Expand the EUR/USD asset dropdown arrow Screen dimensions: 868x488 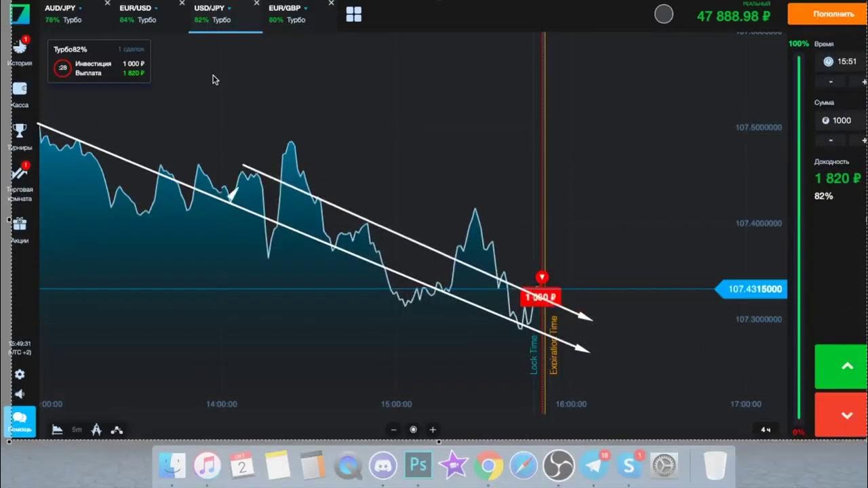[157, 9]
